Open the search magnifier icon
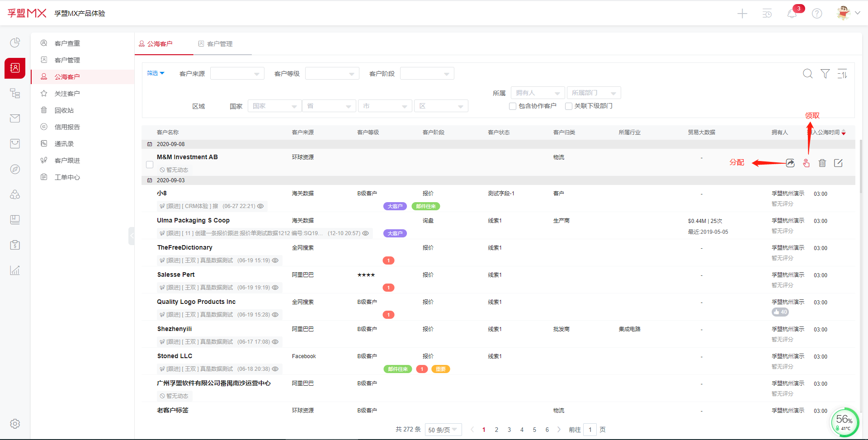 coord(807,74)
